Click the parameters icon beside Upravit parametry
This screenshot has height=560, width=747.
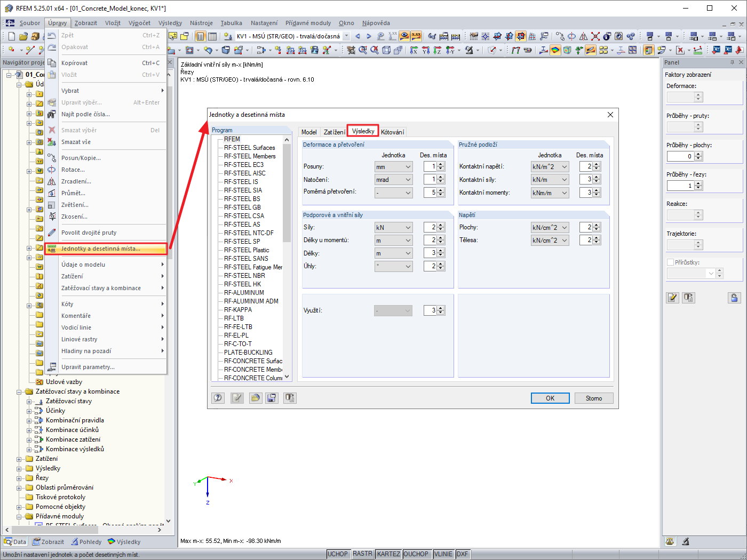pyautogui.click(x=52, y=367)
